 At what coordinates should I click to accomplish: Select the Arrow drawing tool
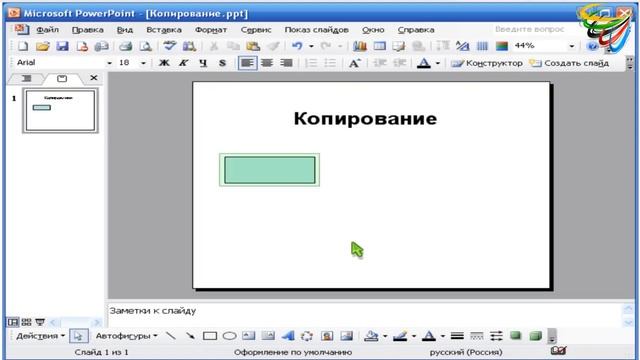tap(190, 336)
